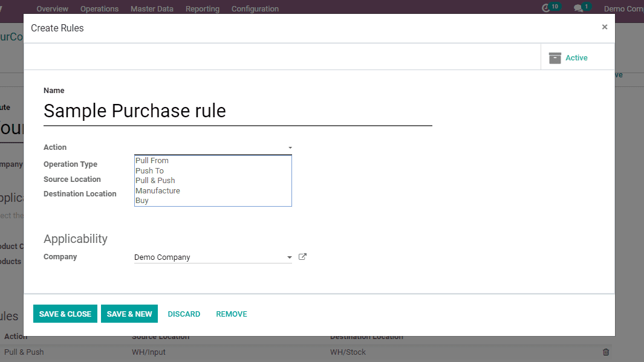This screenshot has width=644, height=362.
Task: Expand the Company dropdown arrow
Action: (x=290, y=257)
